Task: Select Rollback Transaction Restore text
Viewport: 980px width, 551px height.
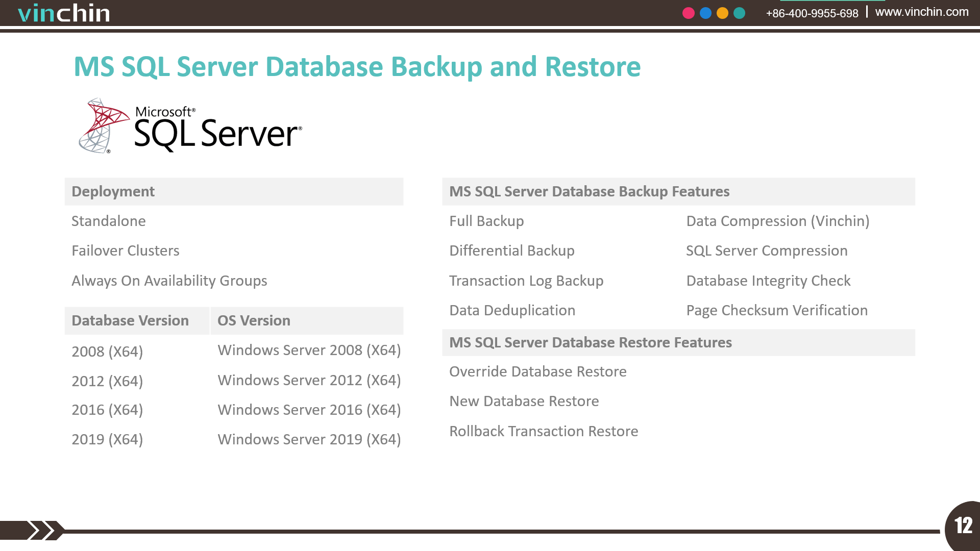Action: click(x=544, y=431)
